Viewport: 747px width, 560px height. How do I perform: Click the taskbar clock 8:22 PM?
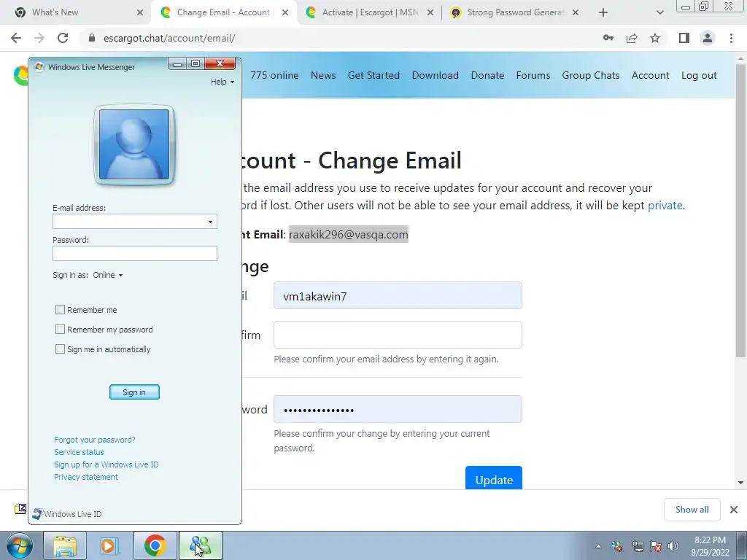click(x=710, y=546)
